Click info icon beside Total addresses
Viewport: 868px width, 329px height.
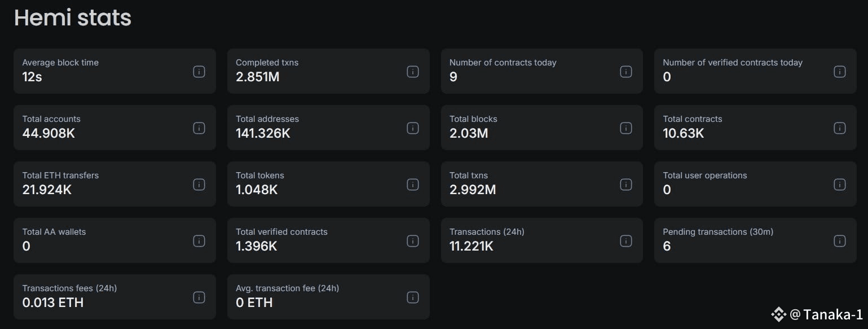413,128
